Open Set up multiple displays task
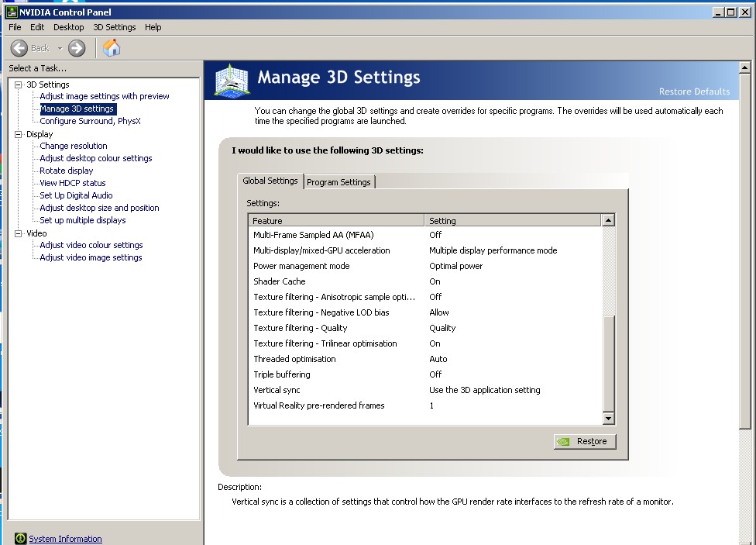756x545 pixels. tap(82, 220)
